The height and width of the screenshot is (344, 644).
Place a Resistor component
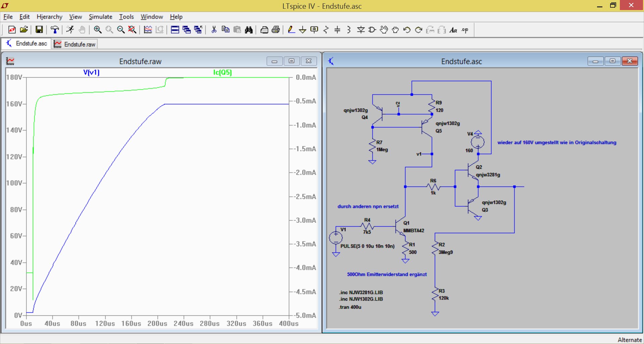[x=326, y=30]
